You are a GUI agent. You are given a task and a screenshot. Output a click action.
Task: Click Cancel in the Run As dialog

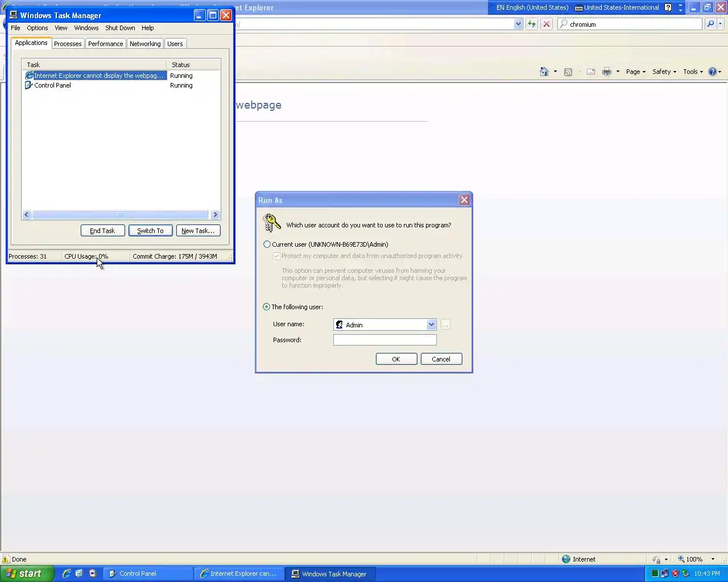pyautogui.click(x=441, y=359)
